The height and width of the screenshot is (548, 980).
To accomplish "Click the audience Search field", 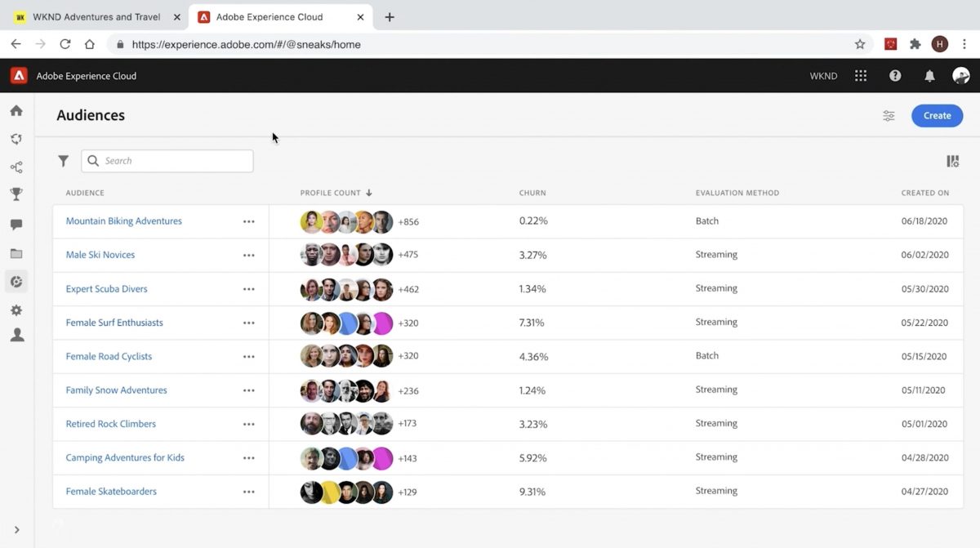I will tap(167, 161).
